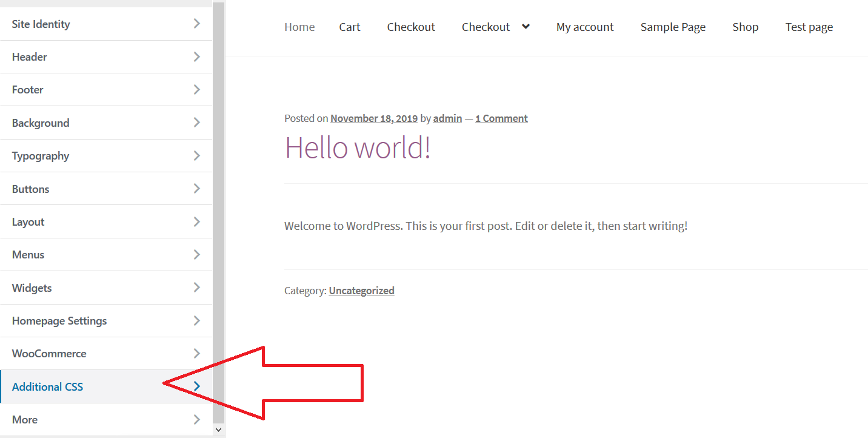Open the Shop page link
This screenshot has width=868, height=438.
click(x=745, y=27)
